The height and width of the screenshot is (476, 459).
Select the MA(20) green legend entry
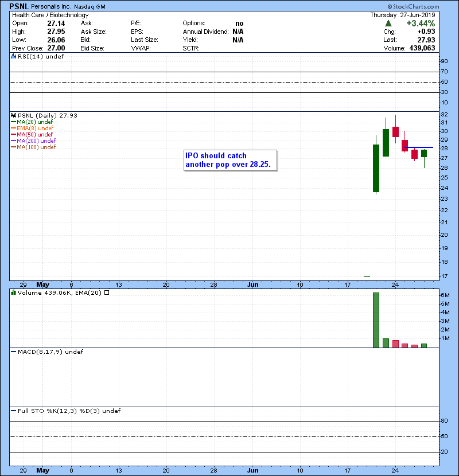point(32,122)
